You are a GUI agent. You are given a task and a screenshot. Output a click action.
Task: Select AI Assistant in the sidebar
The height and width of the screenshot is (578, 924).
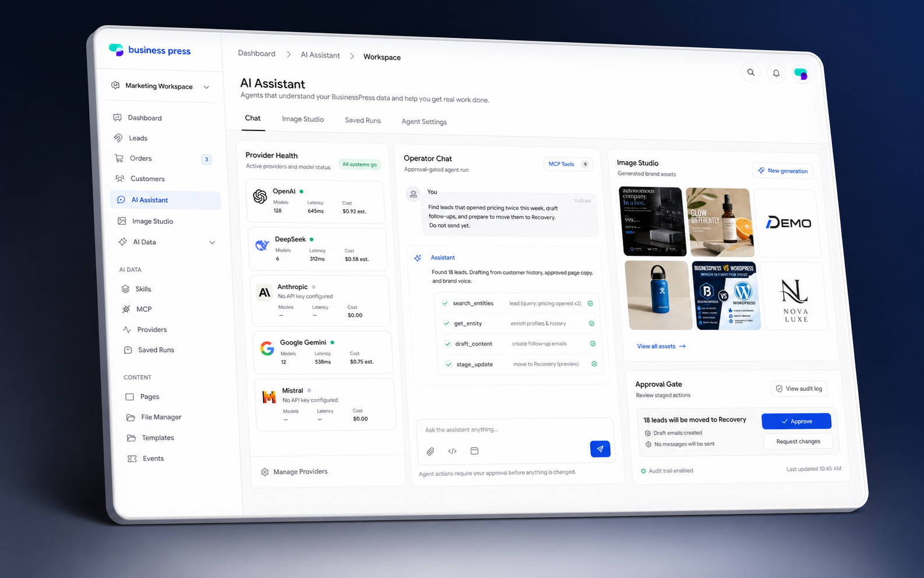tap(165, 200)
